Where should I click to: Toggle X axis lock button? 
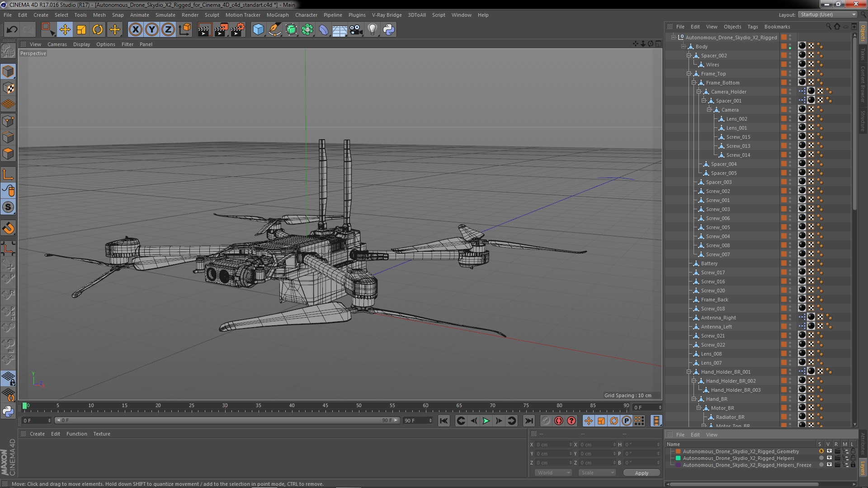click(135, 30)
